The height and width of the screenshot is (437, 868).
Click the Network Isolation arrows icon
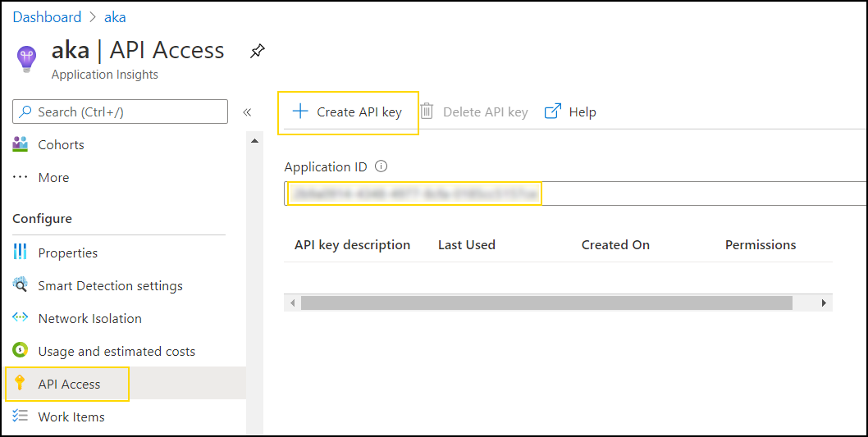pyautogui.click(x=20, y=318)
